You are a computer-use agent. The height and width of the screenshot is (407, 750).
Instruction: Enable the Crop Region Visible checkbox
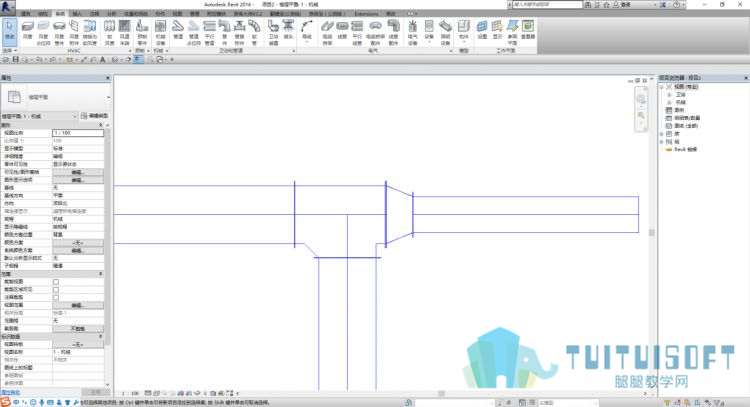(x=56, y=289)
